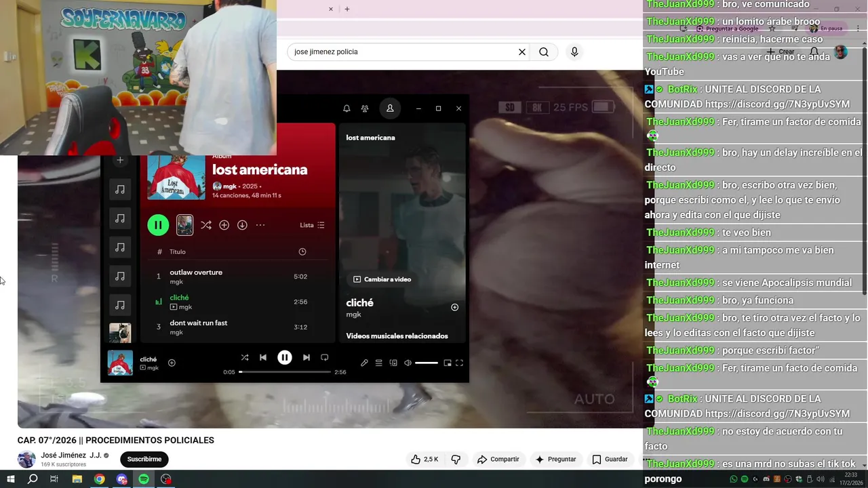Image resolution: width=868 pixels, height=488 pixels.
Task: Open Windows Start menu
Action: tap(11, 479)
